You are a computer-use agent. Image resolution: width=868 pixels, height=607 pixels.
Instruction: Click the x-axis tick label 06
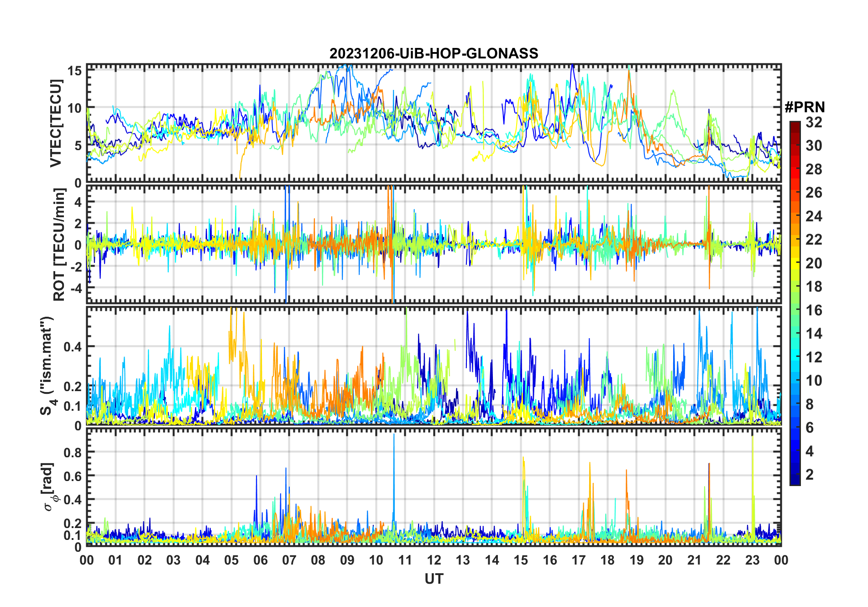pyautogui.click(x=260, y=560)
